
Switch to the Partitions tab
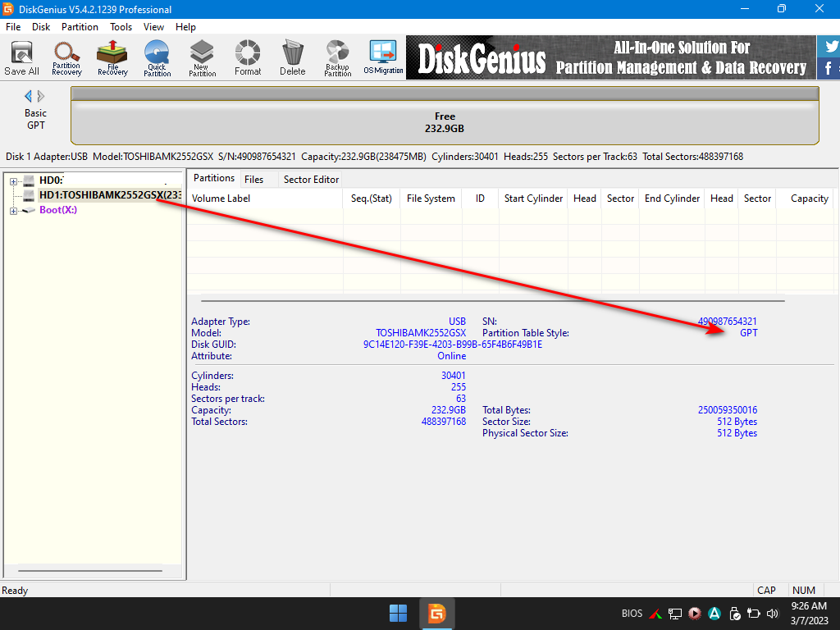pyautogui.click(x=214, y=178)
